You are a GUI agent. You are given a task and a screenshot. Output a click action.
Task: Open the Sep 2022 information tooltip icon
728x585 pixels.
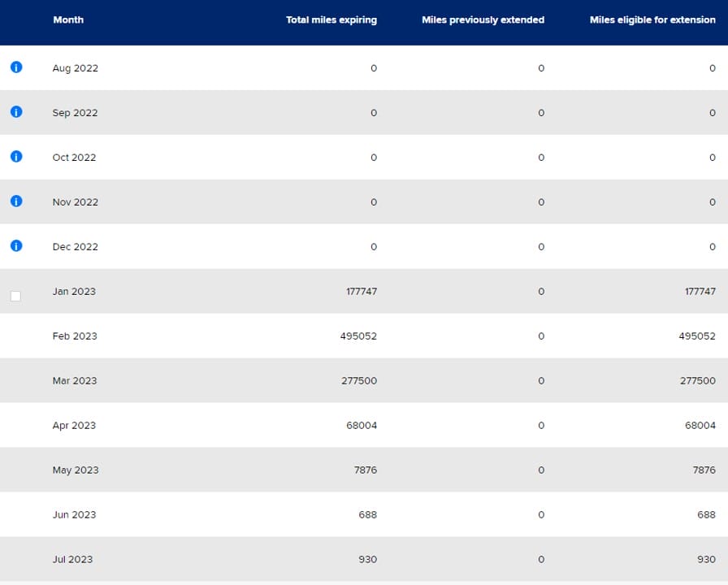pyautogui.click(x=15, y=112)
